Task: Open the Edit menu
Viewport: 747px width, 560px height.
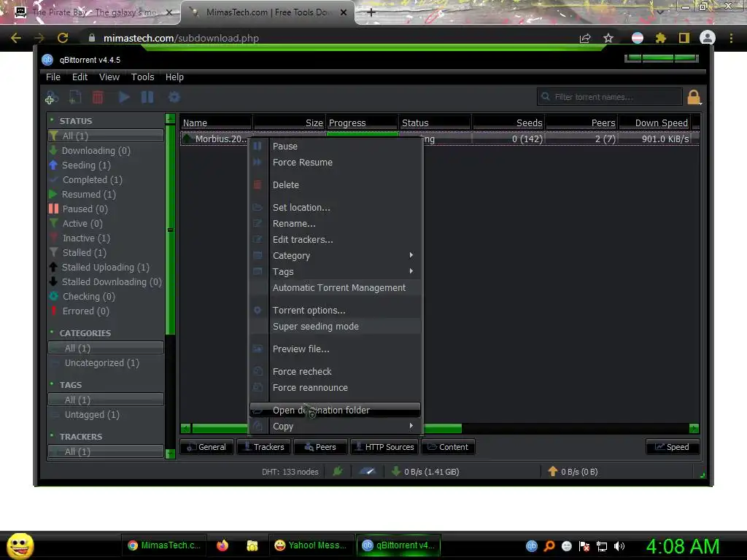Action: click(x=80, y=77)
